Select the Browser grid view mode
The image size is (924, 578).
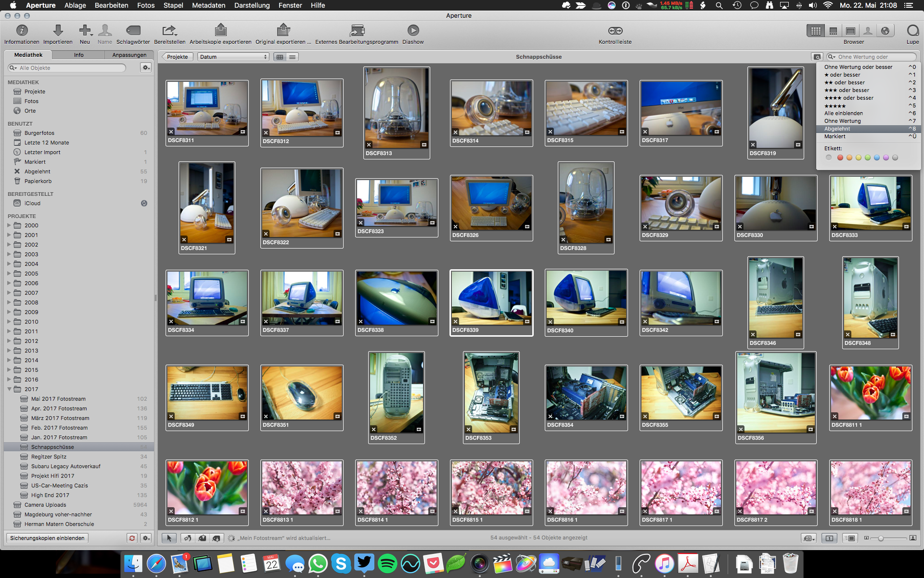(816, 31)
